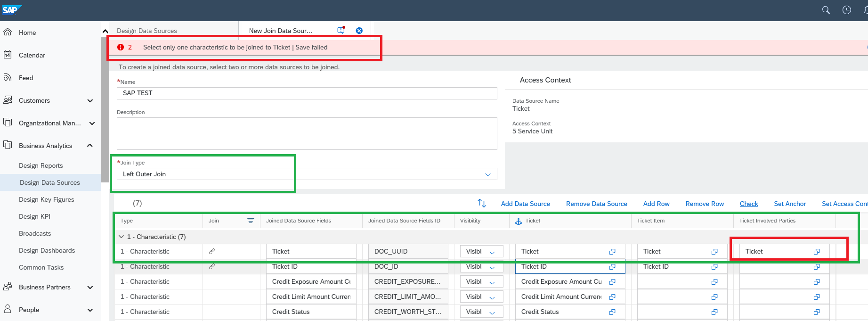Click the sort arrows icon above table

[x=481, y=203]
